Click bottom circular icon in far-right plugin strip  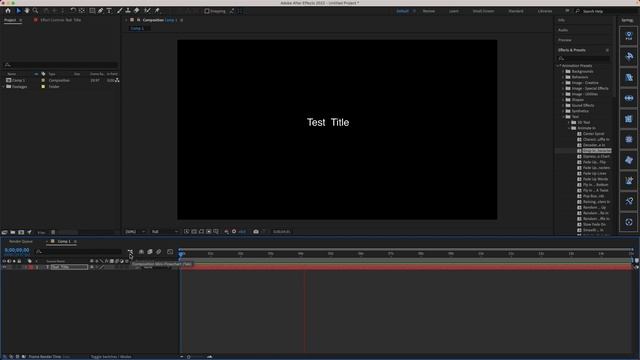629,222
